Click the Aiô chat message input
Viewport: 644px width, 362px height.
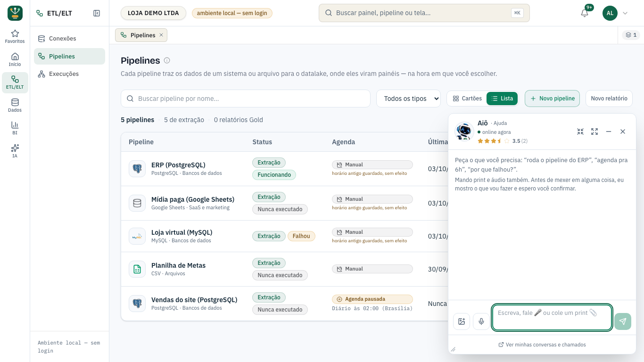pos(552,317)
